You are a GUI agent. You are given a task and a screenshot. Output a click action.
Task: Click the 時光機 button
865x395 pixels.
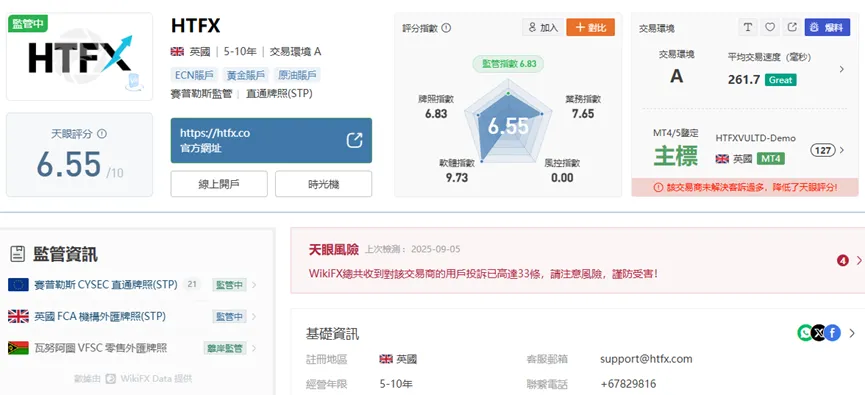[323, 184]
